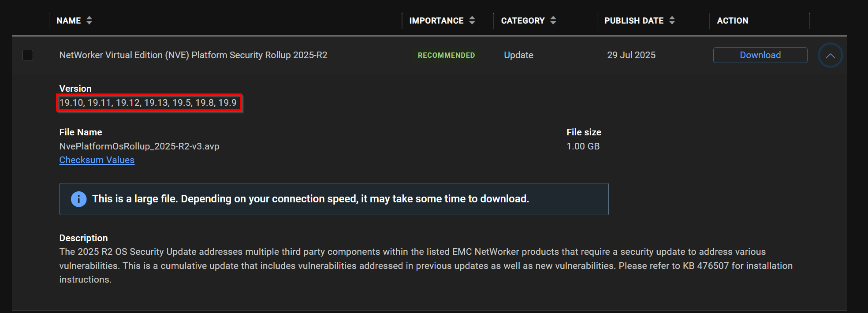This screenshot has height=313, width=868.
Task: Click the Update category label in the row
Action: (x=518, y=55)
